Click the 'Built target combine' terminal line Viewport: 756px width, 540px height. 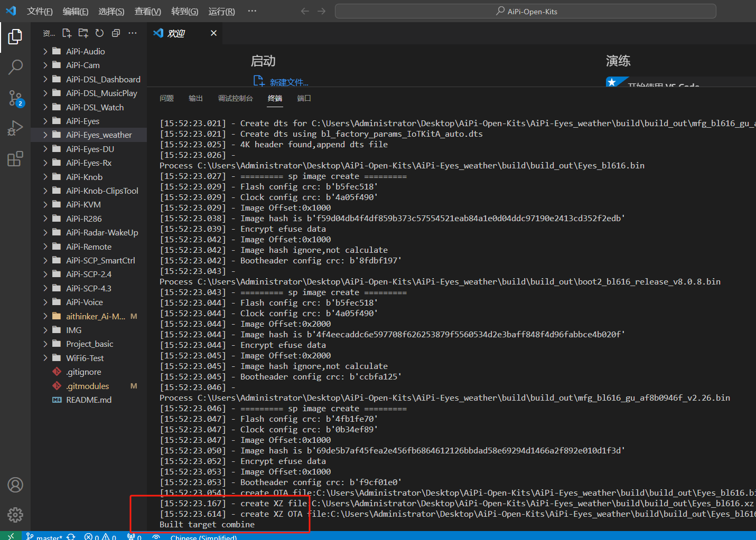[207, 524]
